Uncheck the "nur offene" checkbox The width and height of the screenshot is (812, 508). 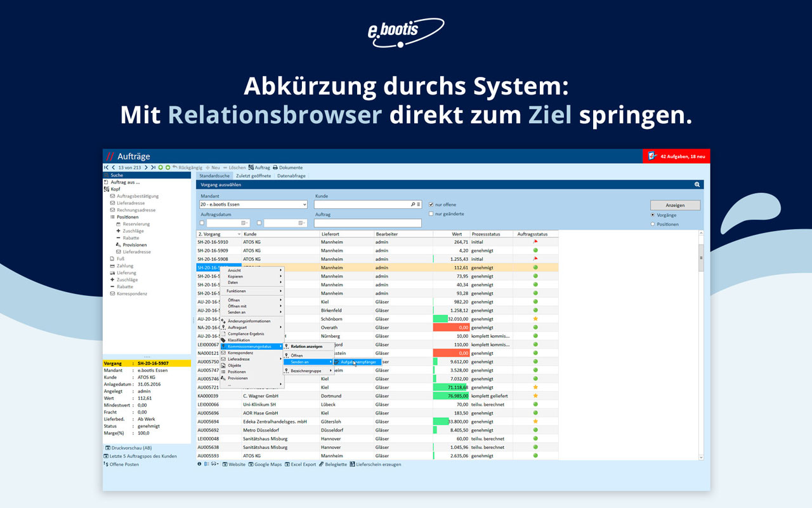pos(431,204)
